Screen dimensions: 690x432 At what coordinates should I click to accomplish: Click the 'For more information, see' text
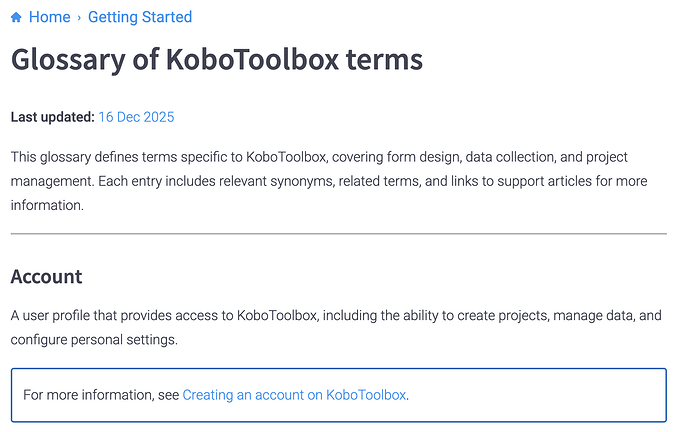point(101,395)
